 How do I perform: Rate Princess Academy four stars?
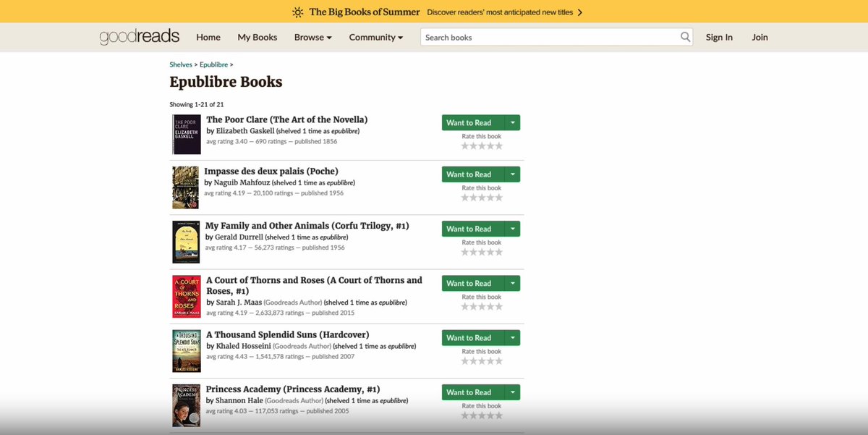490,415
